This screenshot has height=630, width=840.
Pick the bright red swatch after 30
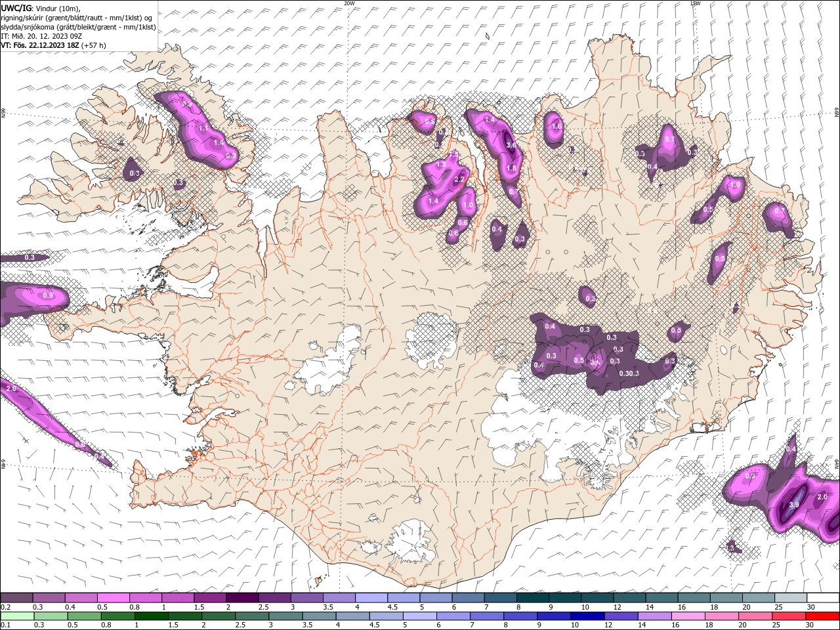pyautogui.click(x=822, y=616)
